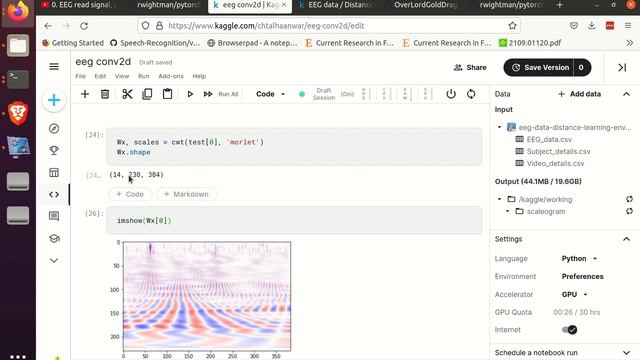
Task: Collapse the Settings section
Action: coord(626,239)
